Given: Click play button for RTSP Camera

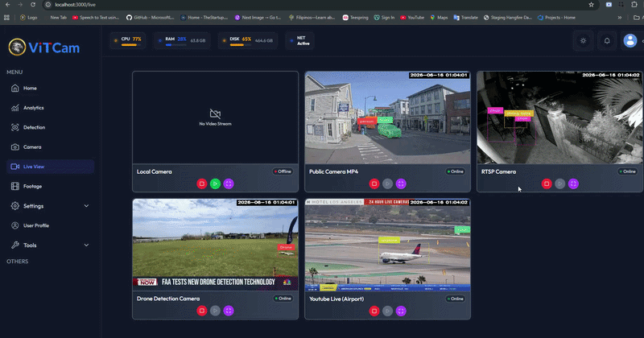Looking at the screenshot, I should pyautogui.click(x=559, y=183).
